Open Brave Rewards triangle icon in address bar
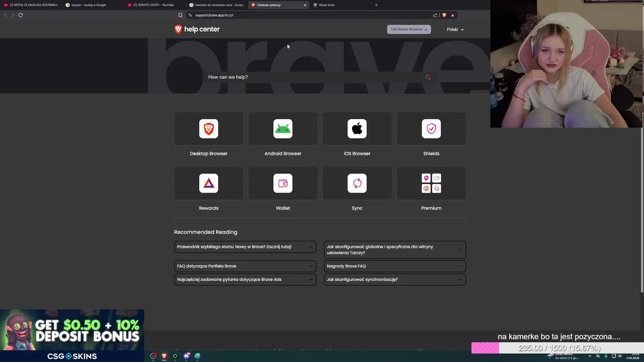 [x=452, y=15]
